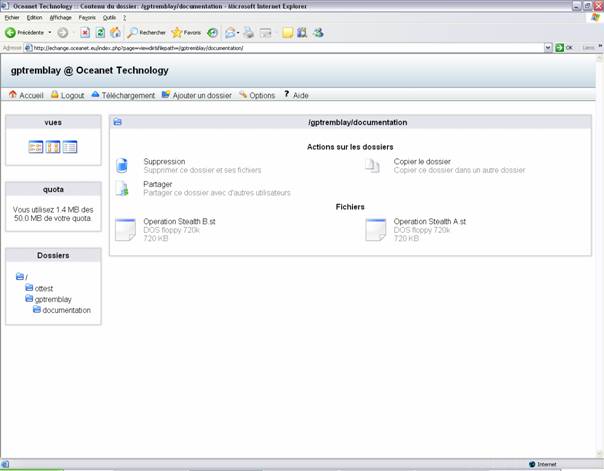Viewport: 604px width, 471px height.
Task: Click Suppression folder action link
Action: point(164,161)
